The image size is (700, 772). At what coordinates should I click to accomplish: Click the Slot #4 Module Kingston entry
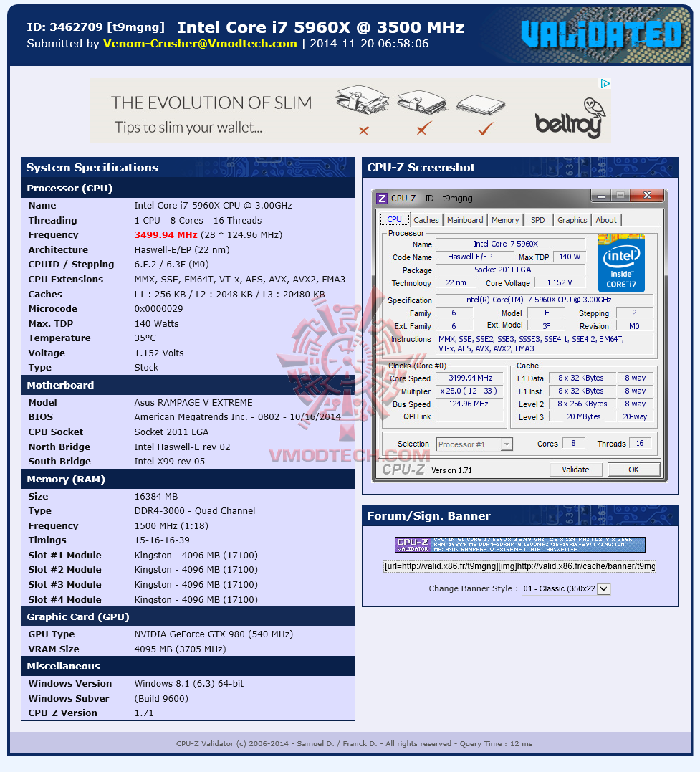tap(196, 600)
